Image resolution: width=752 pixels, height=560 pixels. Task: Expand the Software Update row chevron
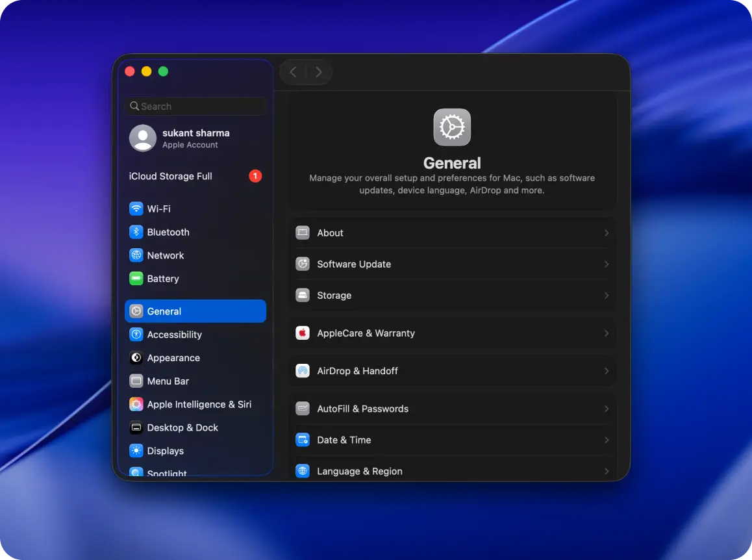coord(607,264)
